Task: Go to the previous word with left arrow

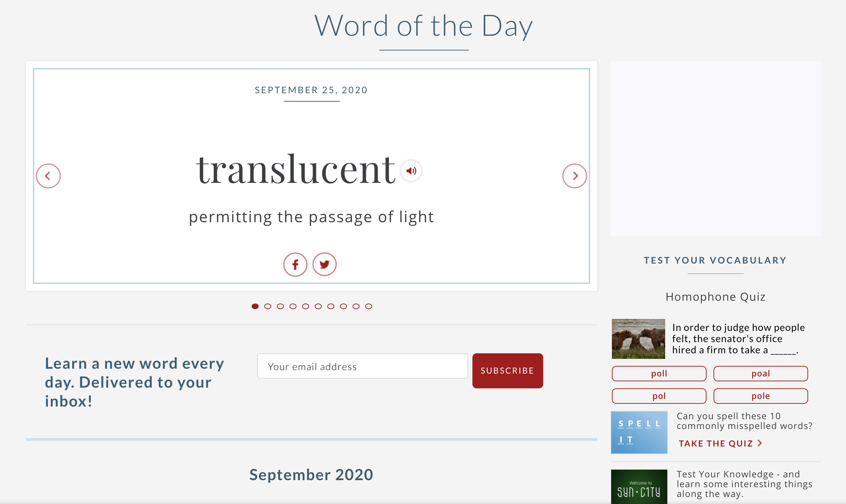Action: 48,176
